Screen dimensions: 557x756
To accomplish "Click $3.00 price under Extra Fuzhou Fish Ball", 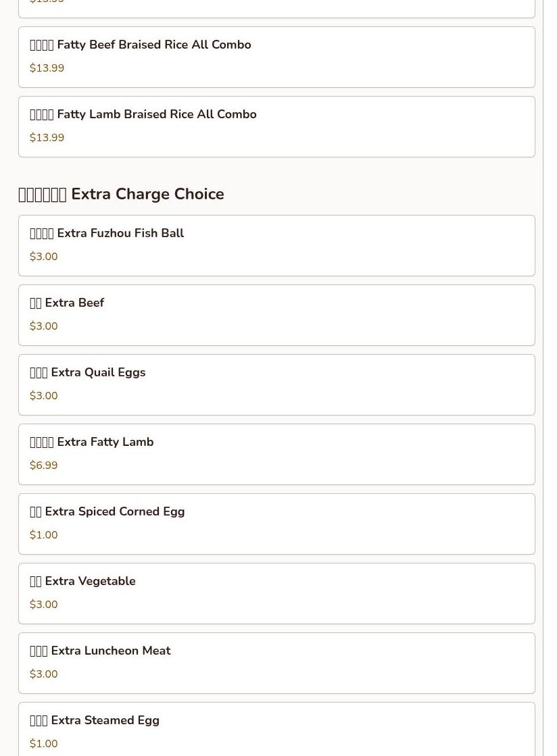I will (x=44, y=257).
